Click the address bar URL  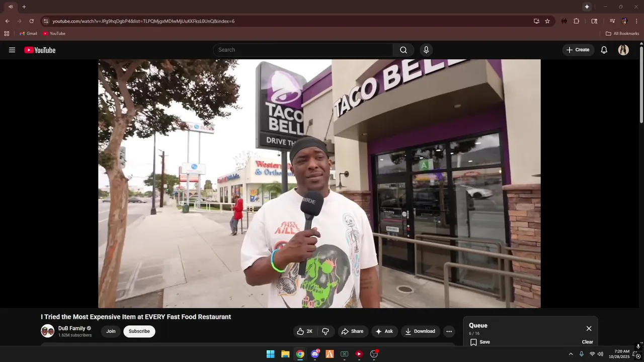143,21
